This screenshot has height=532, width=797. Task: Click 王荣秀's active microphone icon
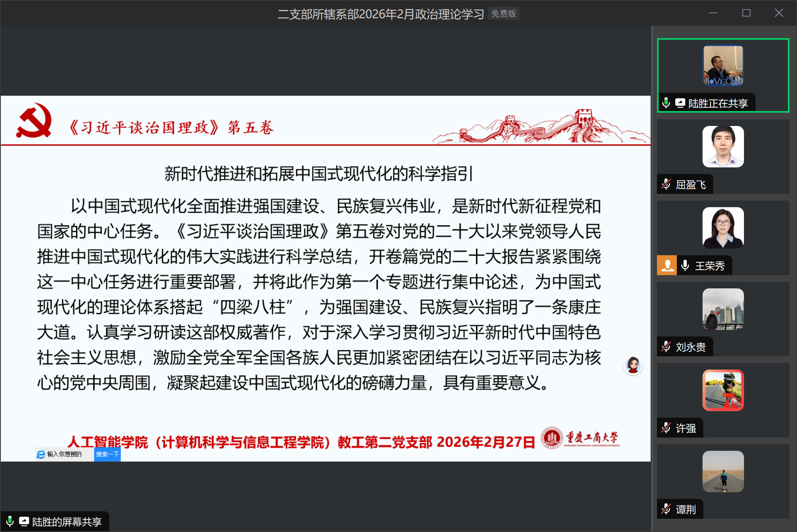(x=685, y=266)
